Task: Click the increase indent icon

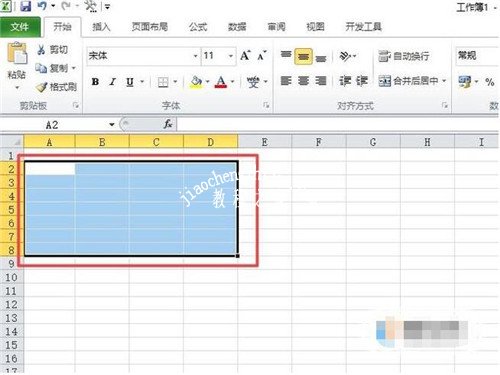Action: pyautogui.click(x=362, y=81)
